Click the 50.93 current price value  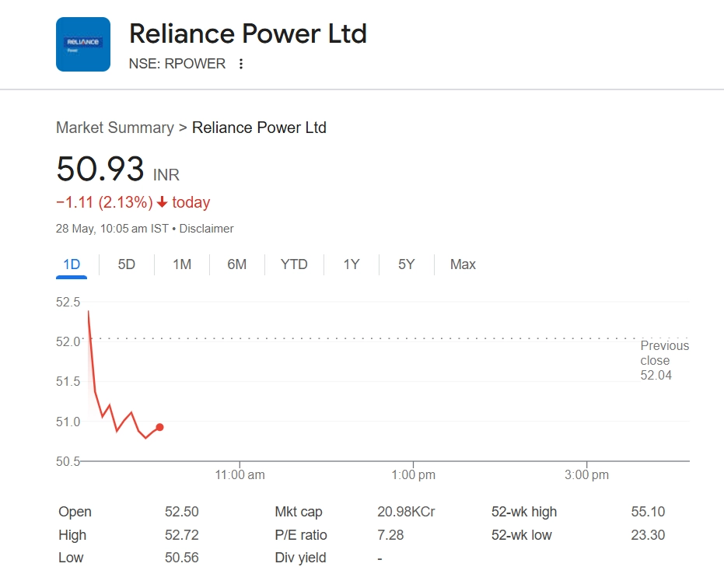(x=100, y=169)
